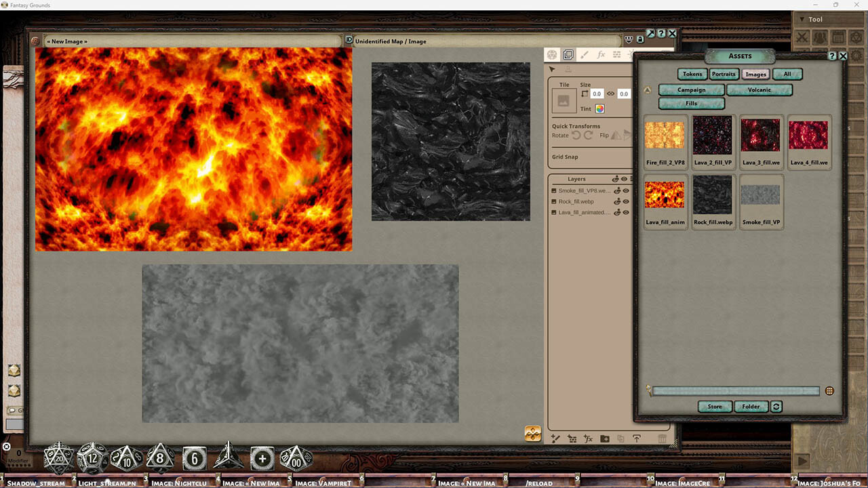
Task: Switch to the Tokens tab in Assets
Action: coord(692,74)
